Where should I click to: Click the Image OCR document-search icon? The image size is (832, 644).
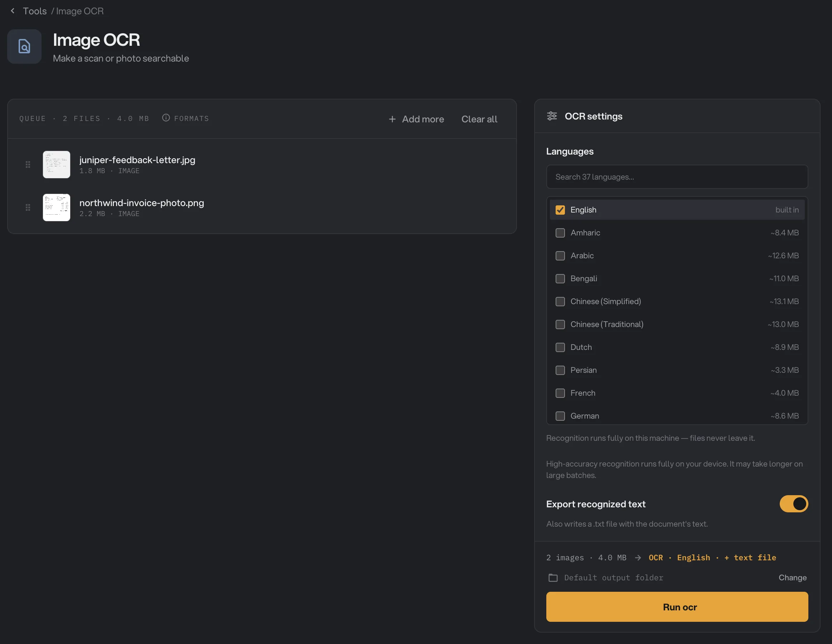point(24,47)
